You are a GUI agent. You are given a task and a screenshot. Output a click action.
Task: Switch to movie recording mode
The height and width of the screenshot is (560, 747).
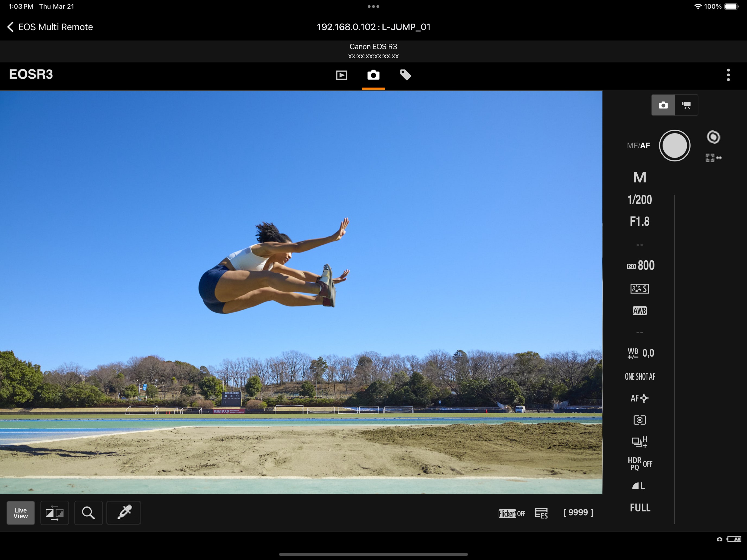pos(686,105)
